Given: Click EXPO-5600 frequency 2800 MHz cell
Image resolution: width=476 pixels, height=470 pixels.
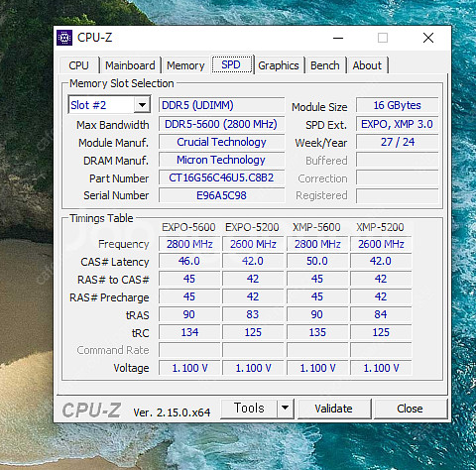Looking at the screenshot, I should (189, 244).
